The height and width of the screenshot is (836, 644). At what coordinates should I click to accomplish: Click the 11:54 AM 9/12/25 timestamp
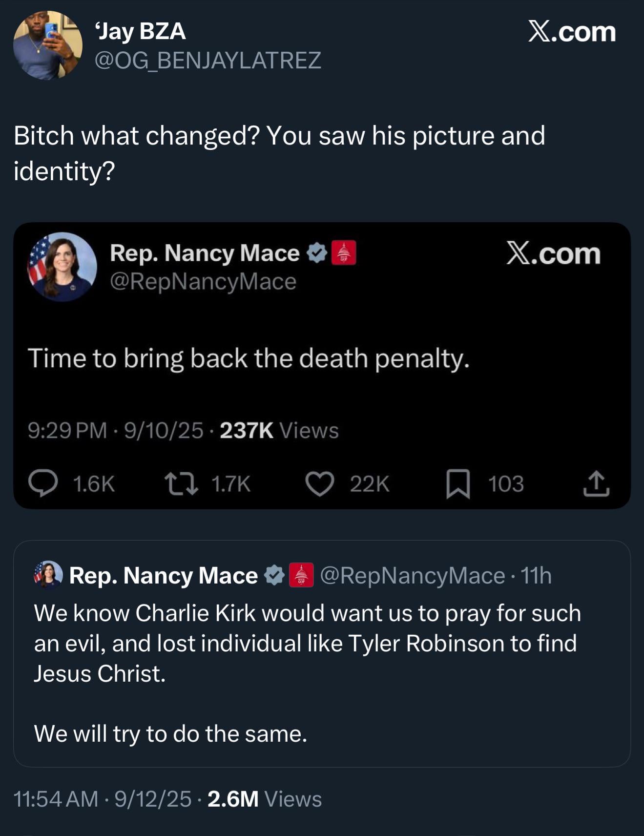[103, 799]
